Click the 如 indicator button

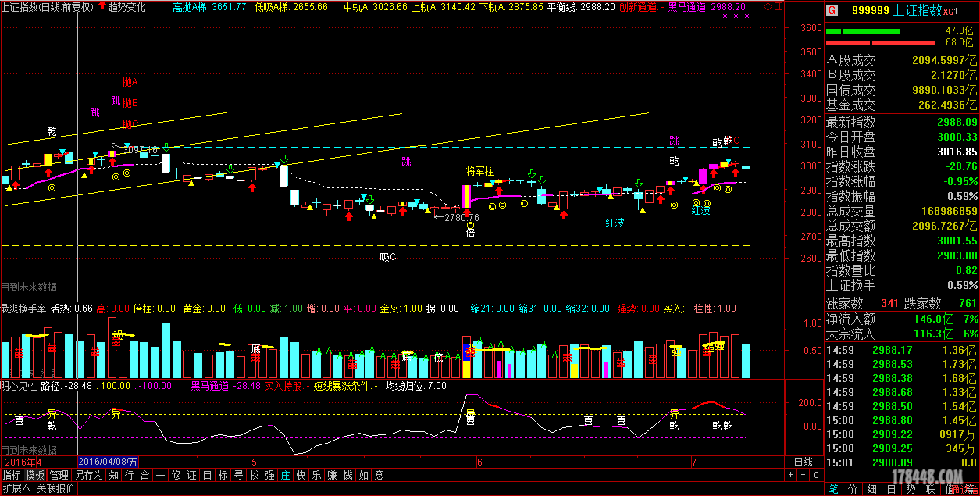point(364,475)
